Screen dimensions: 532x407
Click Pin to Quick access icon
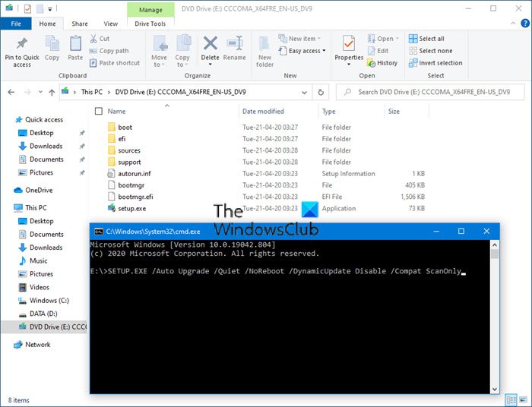point(22,44)
